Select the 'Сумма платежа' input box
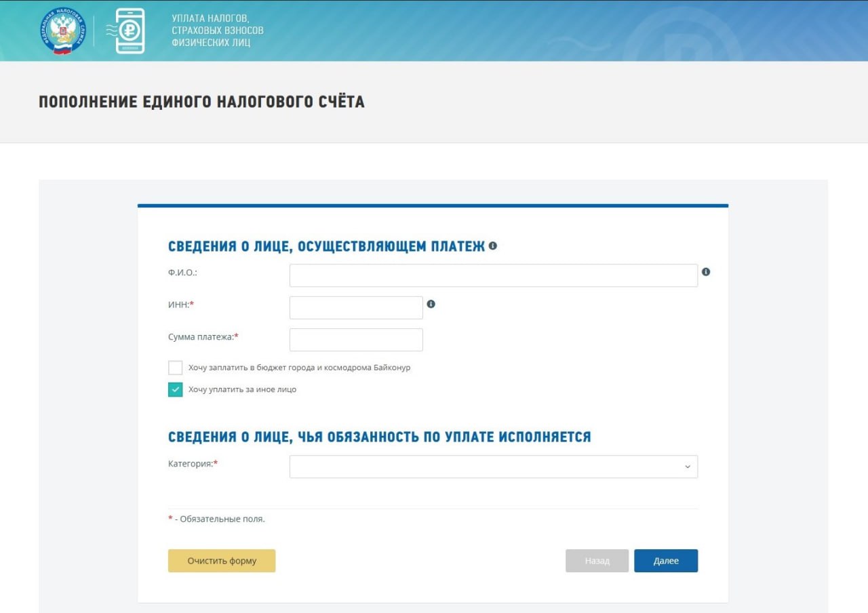Screen dimensions: 868x613 coord(356,340)
